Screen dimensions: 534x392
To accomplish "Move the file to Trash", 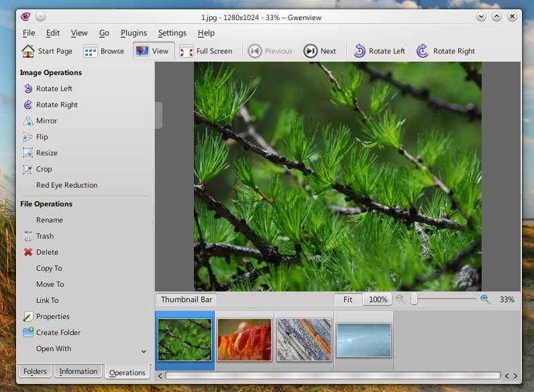I will (x=38, y=236).
